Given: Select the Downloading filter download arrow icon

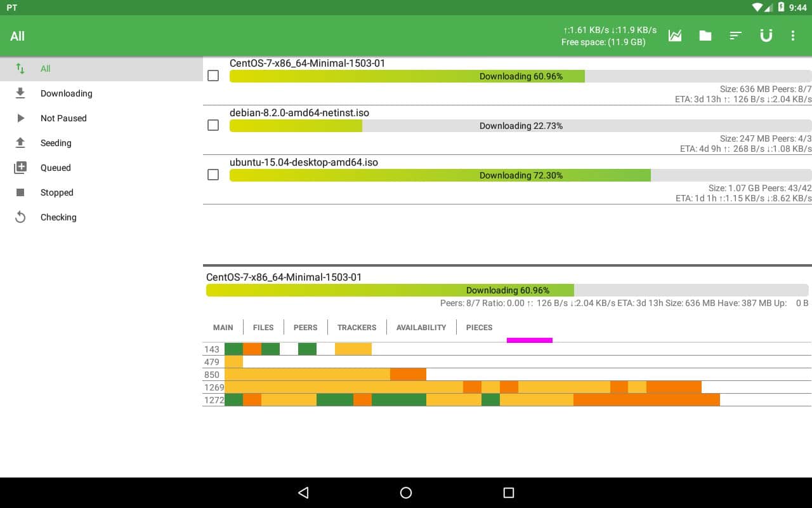Looking at the screenshot, I should pos(20,93).
